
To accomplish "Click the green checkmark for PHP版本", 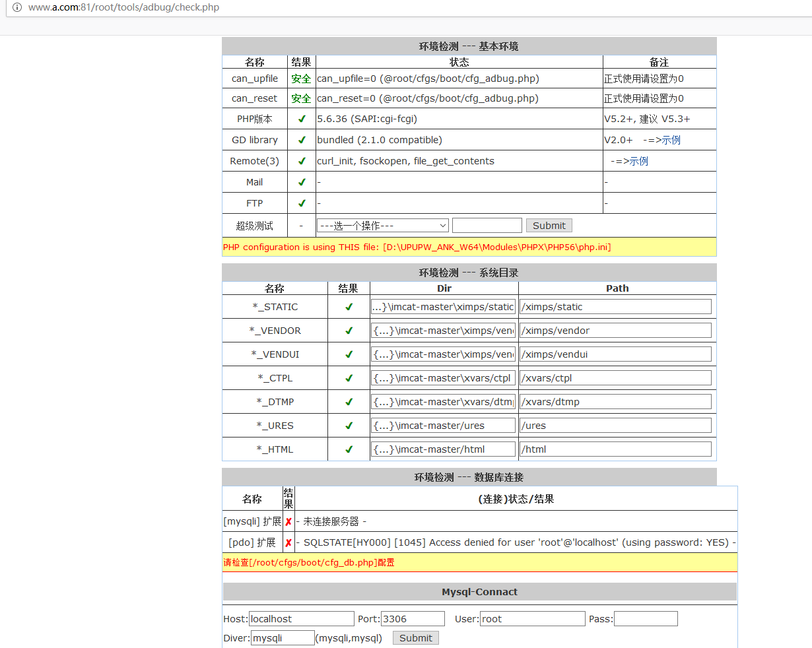I will tap(302, 119).
